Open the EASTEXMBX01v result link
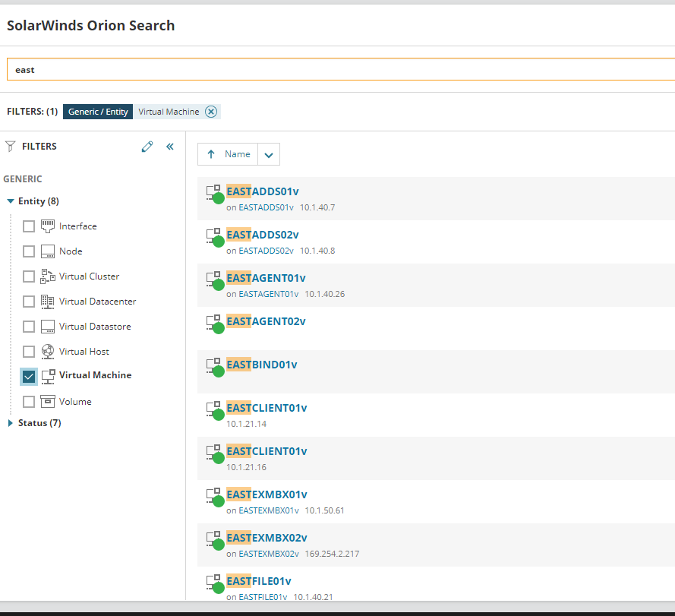The height and width of the screenshot is (616, 675). (x=267, y=494)
